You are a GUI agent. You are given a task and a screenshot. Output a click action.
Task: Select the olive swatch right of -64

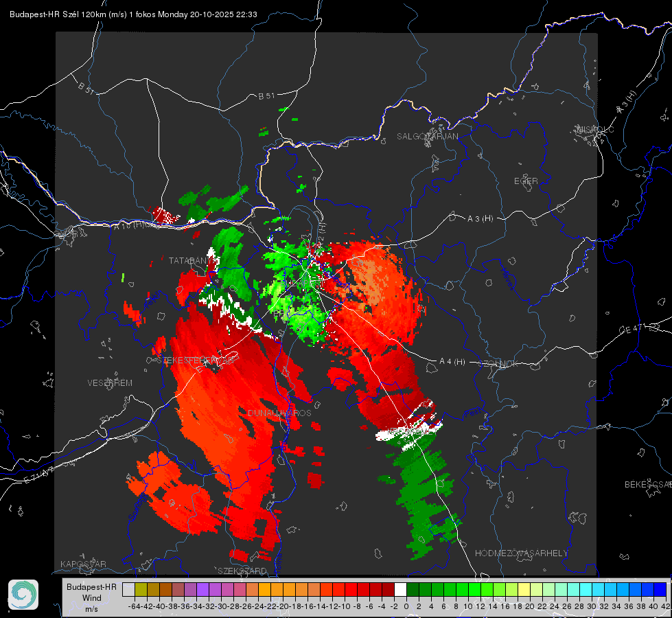click(141, 589)
